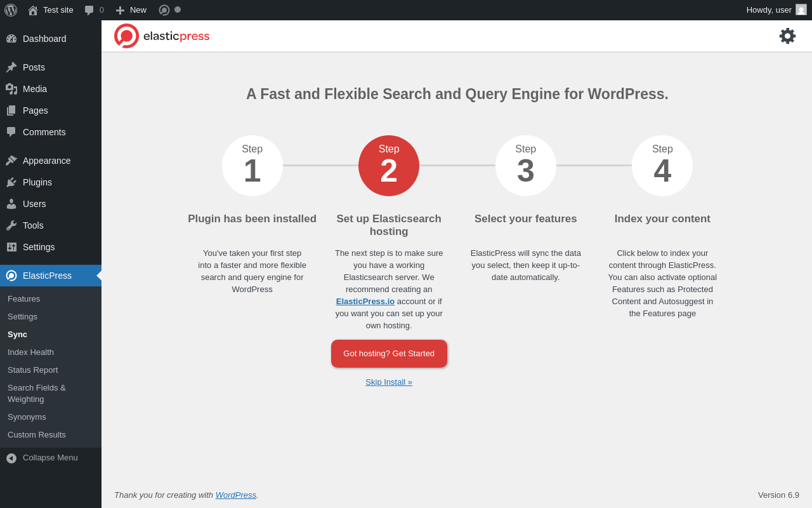The image size is (812, 508).
Task: Open the WordPress link in the footer
Action: 236,495
